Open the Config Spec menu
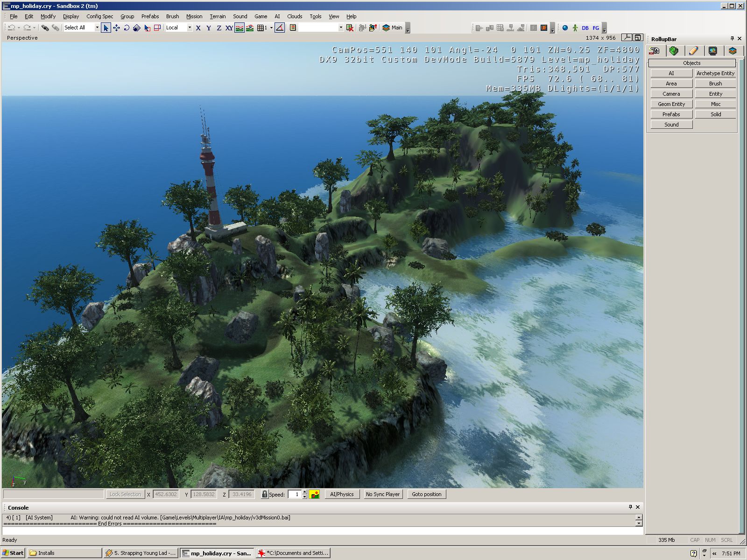 pyautogui.click(x=99, y=16)
